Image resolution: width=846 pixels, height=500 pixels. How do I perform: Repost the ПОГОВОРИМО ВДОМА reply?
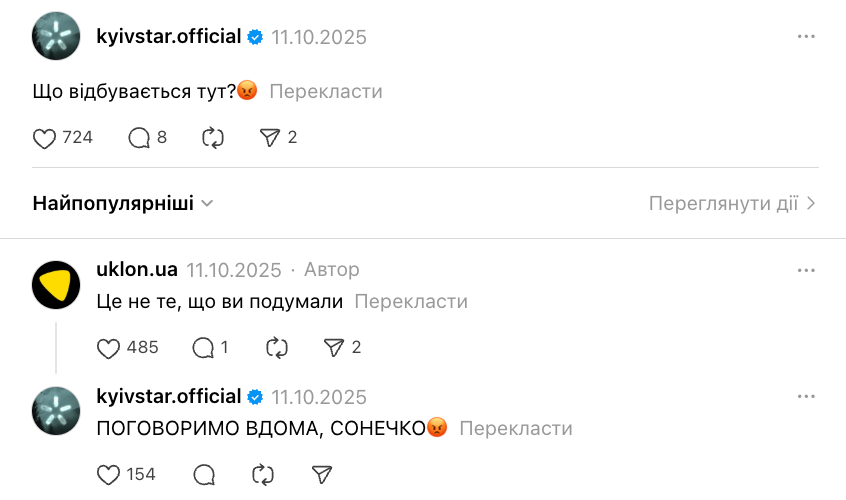[264, 474]
